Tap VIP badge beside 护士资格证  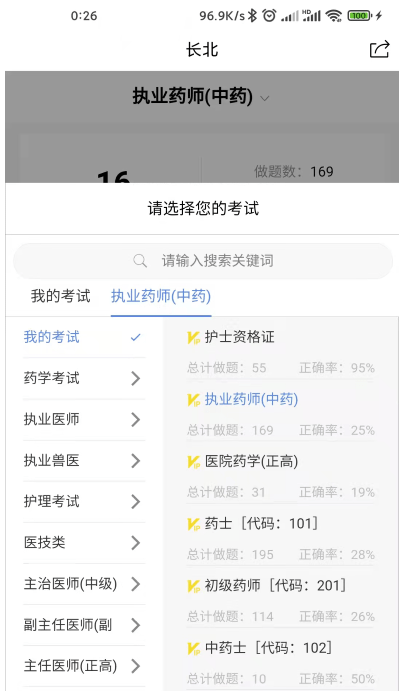coord(194,338)
